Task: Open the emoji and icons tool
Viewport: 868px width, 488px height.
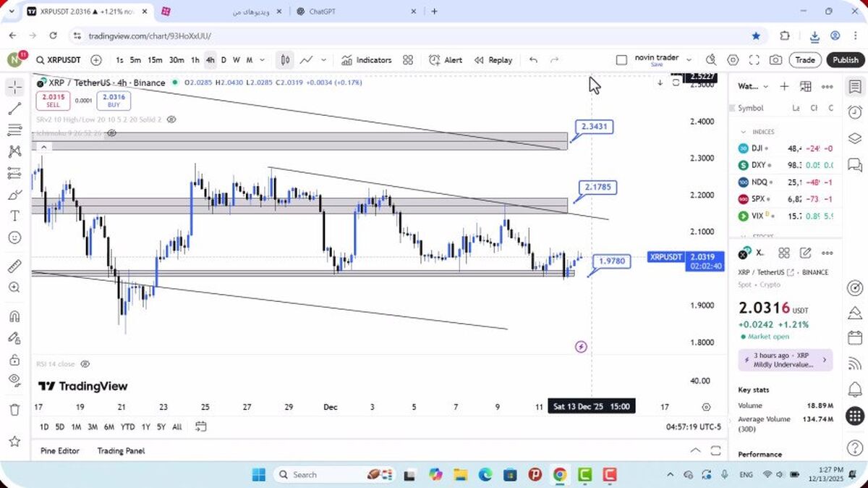Action: [x=14, y=237]
